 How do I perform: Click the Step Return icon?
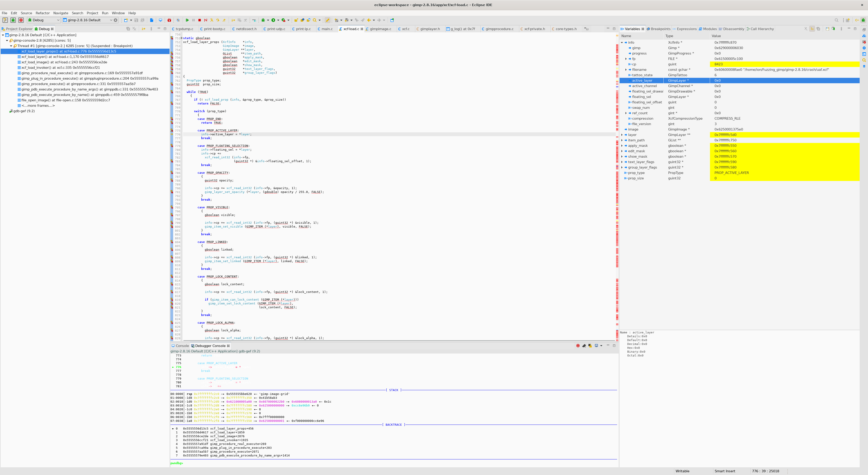pos(224,20)
